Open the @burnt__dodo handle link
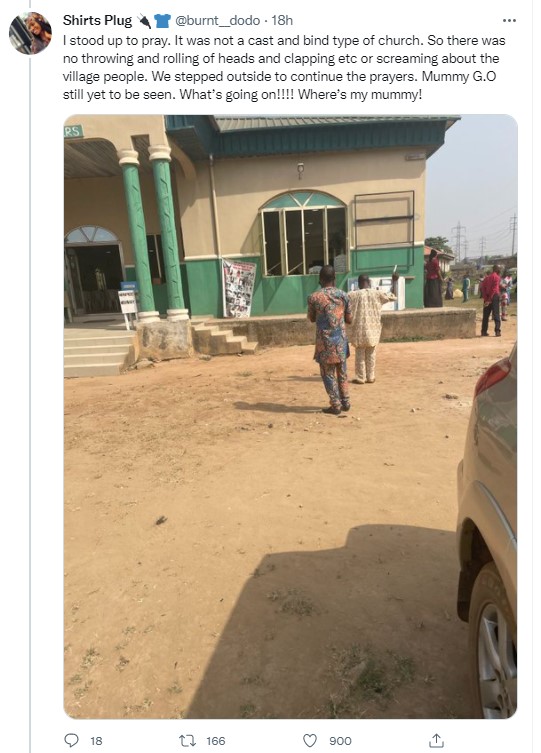Viewport: 541px width, 753px height. [217, 20]
